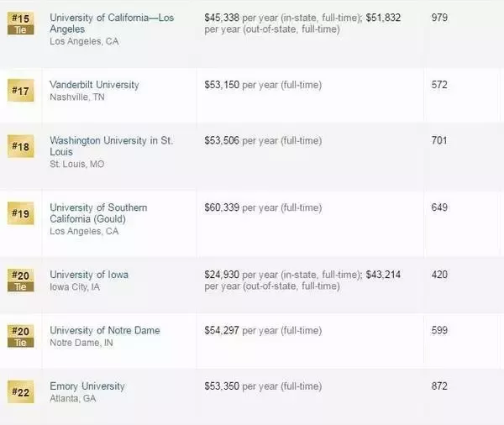Click the #20 Tie badge beside Iowa
The width and height of the screenshot is (504, 425).
pos(20,281)
